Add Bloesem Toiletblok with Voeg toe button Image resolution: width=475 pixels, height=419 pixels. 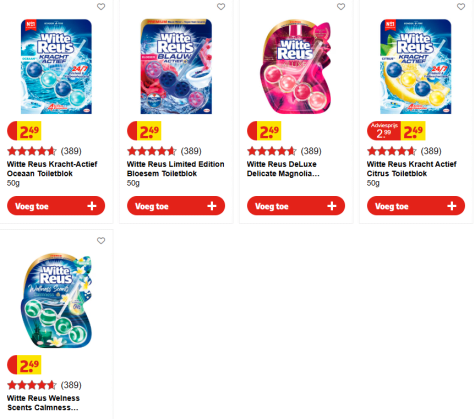tap(176, 206)
